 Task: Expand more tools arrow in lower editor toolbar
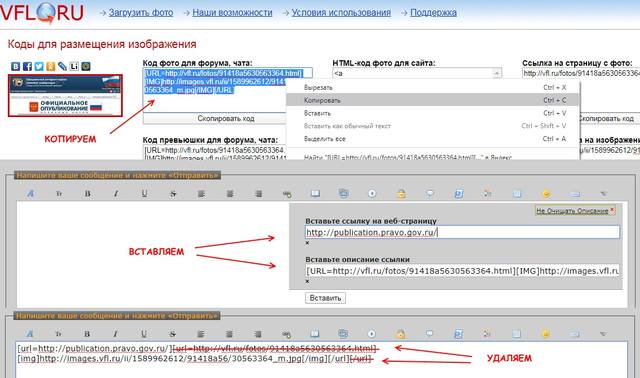point(603,334)
